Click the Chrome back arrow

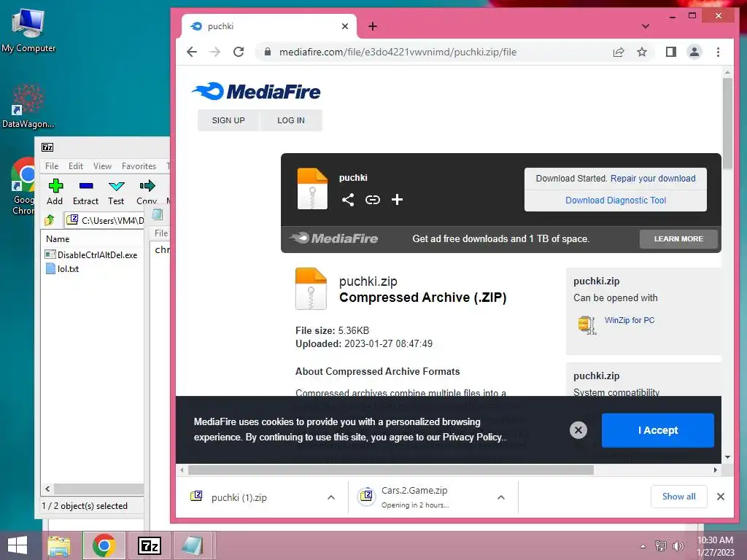(192, 52)
